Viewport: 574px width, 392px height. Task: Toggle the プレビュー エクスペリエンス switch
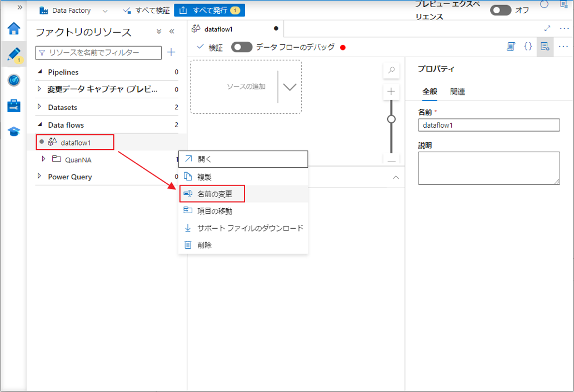tap(500, 11)
